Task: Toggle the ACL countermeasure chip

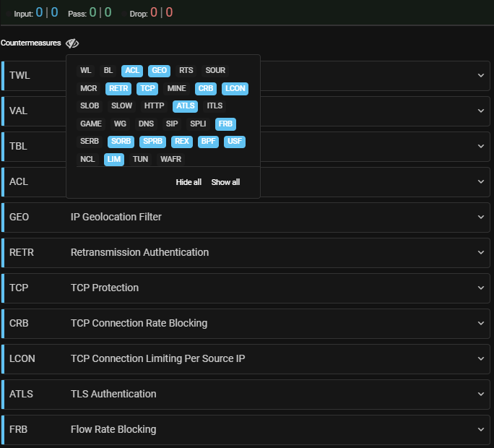Action: click(x=132, y=71)
